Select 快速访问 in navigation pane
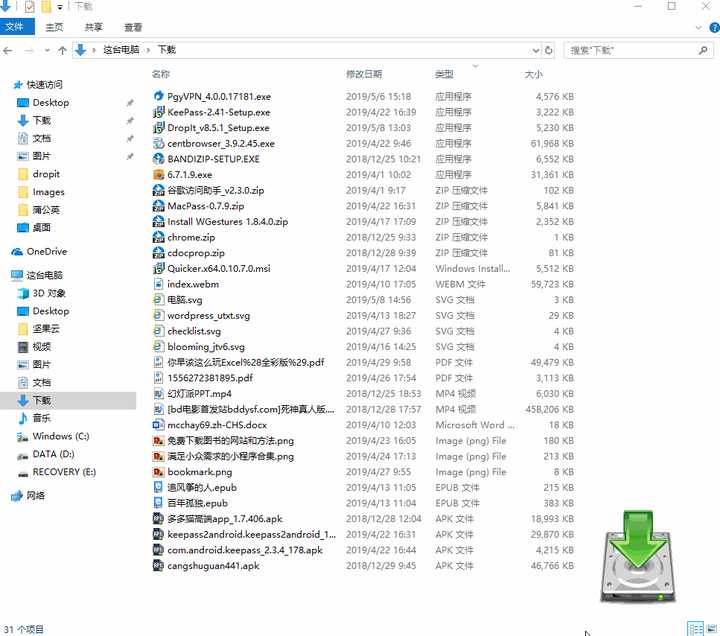720x636 pixels. 44,84
